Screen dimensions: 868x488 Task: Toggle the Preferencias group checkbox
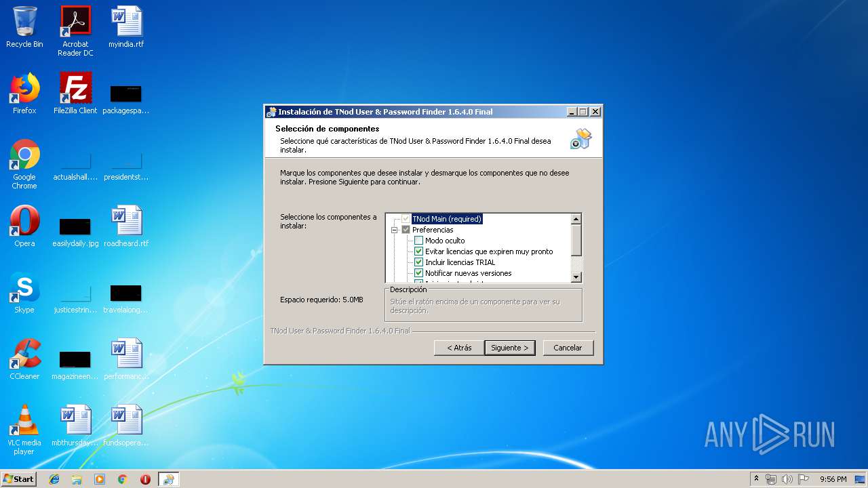click(406, 230)
